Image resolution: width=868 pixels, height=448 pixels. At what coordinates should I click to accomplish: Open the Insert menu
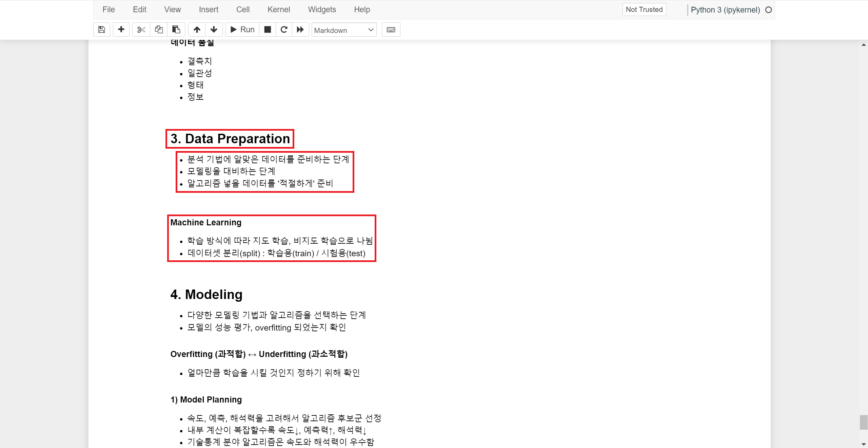209,10
